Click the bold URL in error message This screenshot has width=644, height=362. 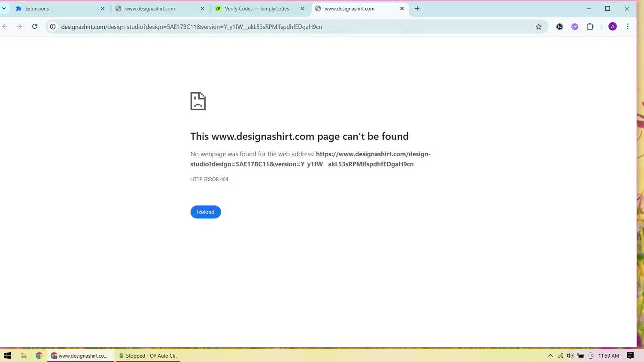point(310,159)
